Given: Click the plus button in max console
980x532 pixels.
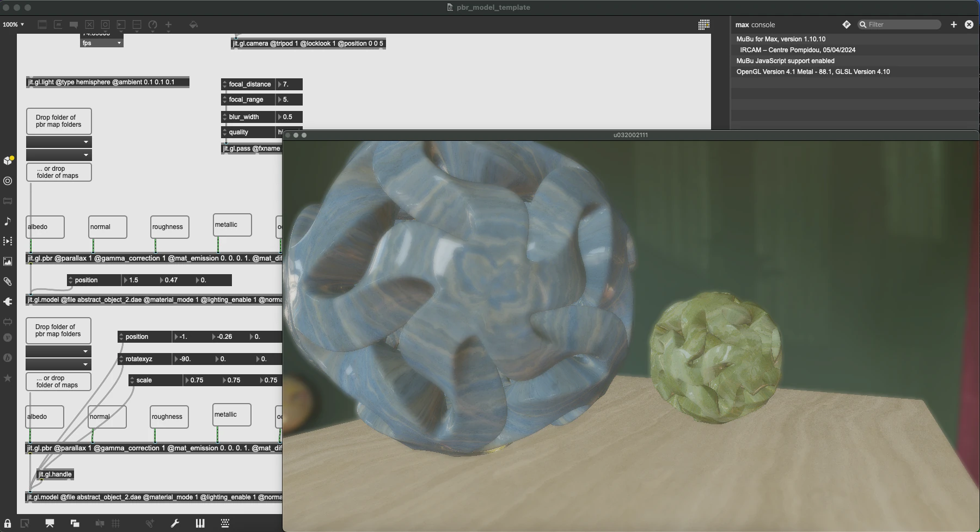Looking at the screenshot, I should 953,24.
